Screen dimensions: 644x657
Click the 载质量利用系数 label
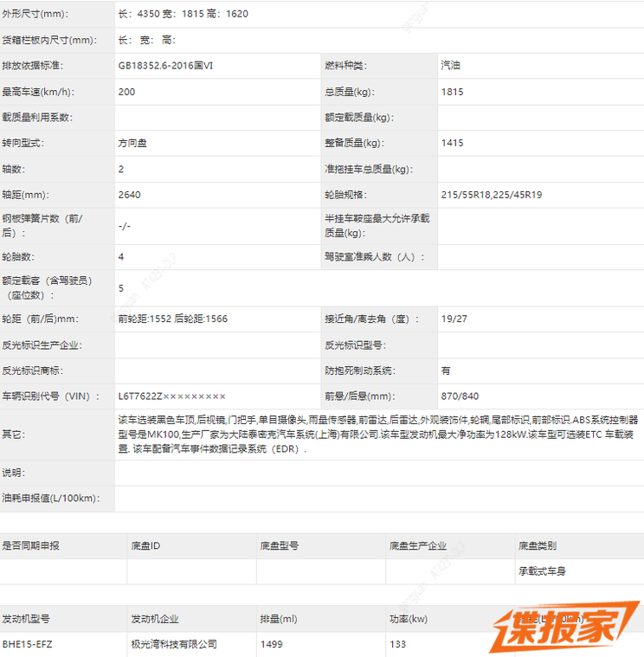pyautogui.click(x=37, y=118)
